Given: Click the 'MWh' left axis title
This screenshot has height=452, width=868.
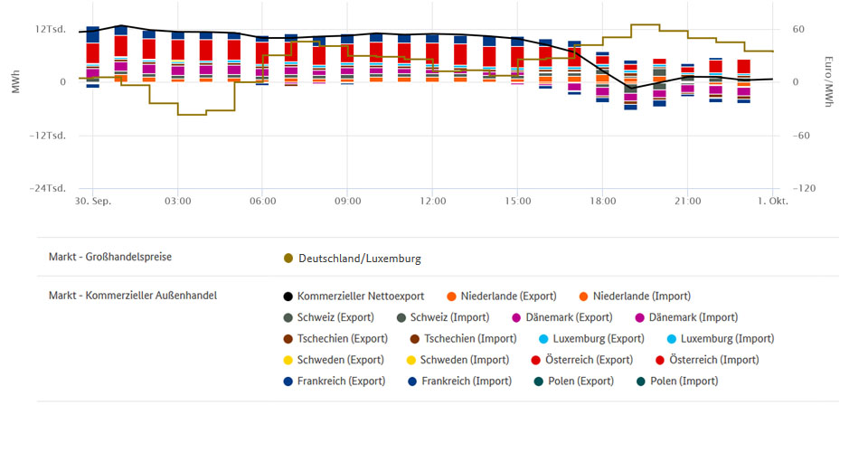Looking at the screenshot, I should [15, 81].
